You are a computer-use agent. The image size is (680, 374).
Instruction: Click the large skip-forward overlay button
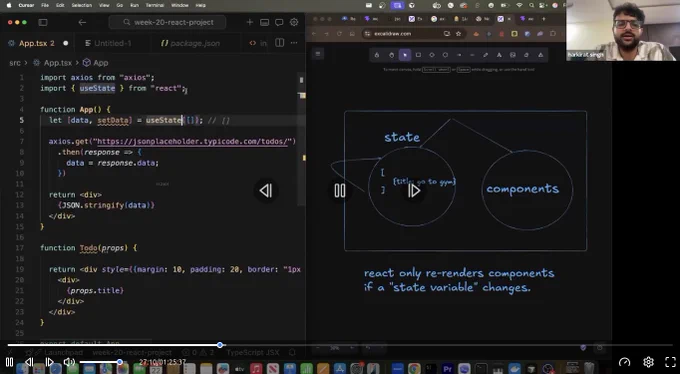pyautogui.click(x=414, y=190)
